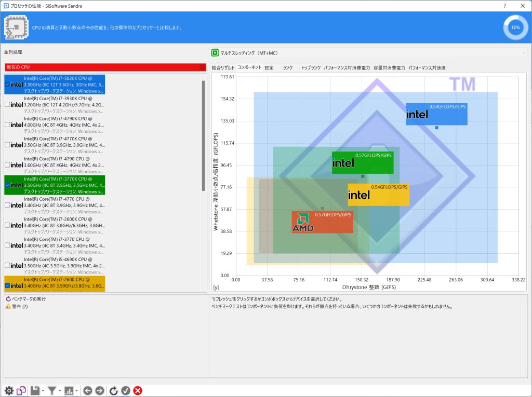
Task: Check the Core i5-4690K checkbox
Action: tap(7, 266)
